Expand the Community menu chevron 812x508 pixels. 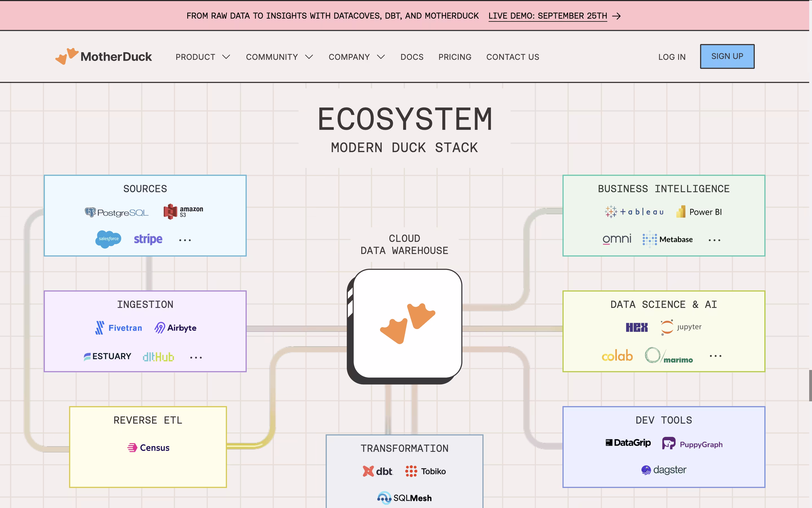click(309, 57)
